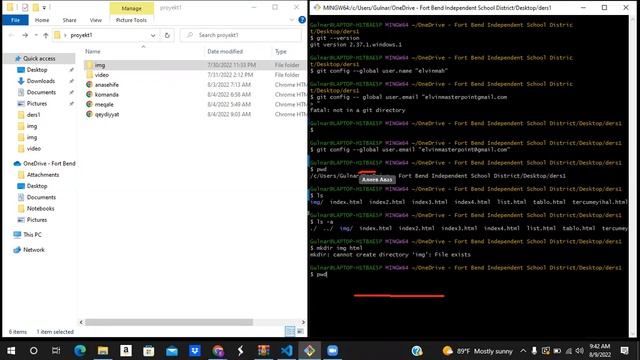The width and height of the screenshot is (640, 360).
Task: Open the video folder in navigation pane
Action: tap(34, 149)
